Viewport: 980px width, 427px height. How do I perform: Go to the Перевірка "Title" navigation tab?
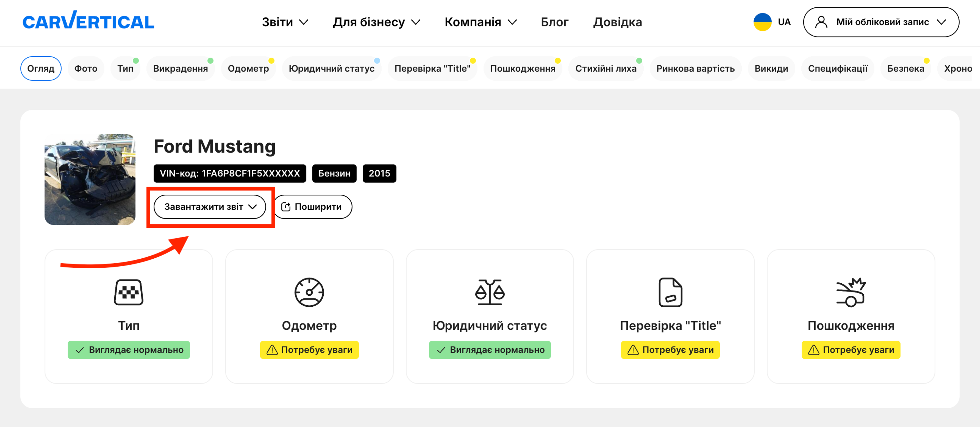[432, 68]
